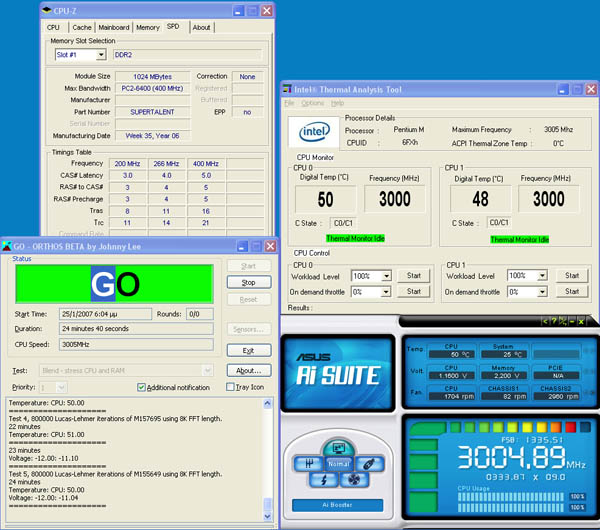Image resolution: width=600 pixels, height=530 pixels.
Task: Click the red block in Ai Suite speed meter
Action: pos(570,427)
